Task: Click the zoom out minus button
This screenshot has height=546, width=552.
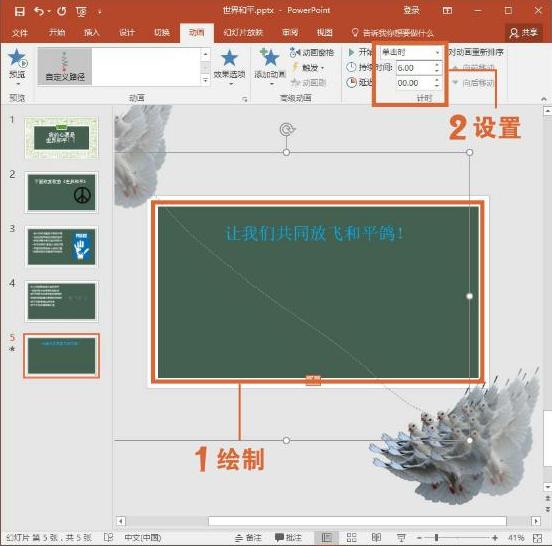Action: pos(419,538)
